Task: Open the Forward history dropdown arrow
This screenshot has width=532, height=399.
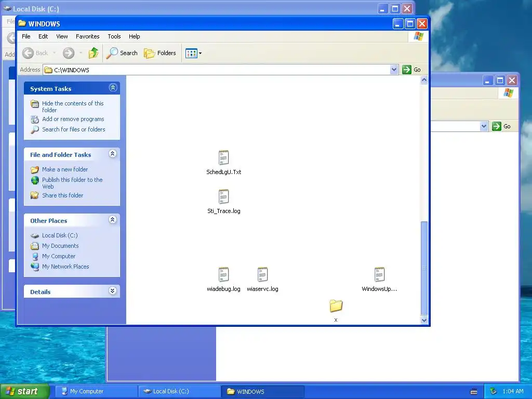Action: coord(81,53)
